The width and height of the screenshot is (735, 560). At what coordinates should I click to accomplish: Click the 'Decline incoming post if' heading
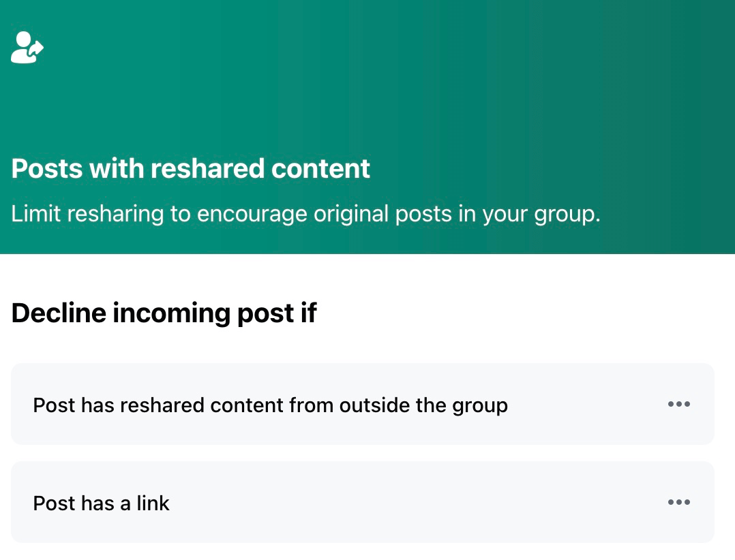[x=164, y=313]
